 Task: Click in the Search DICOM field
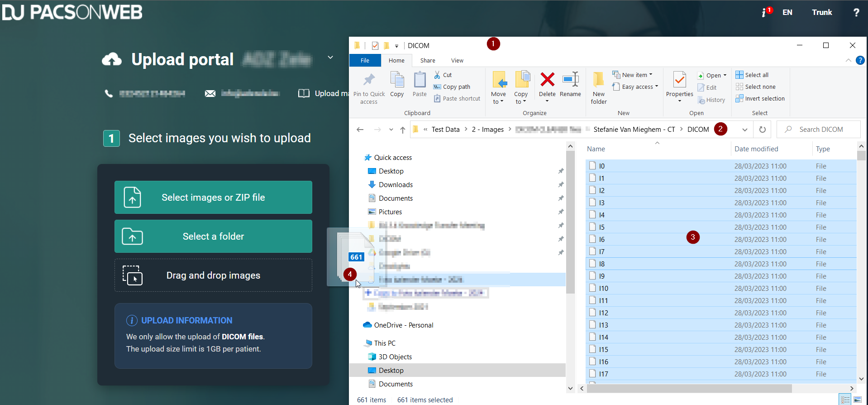point(819,130)
